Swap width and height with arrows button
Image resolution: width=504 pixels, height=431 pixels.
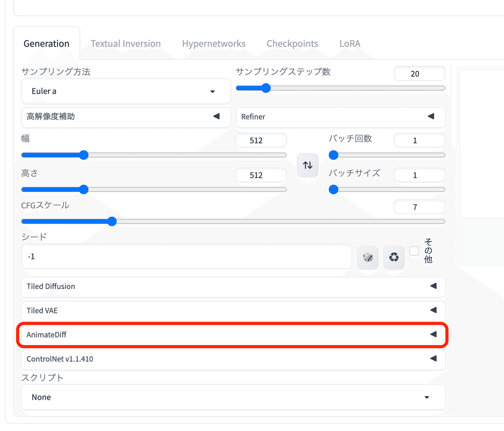(x=308, y=165)
